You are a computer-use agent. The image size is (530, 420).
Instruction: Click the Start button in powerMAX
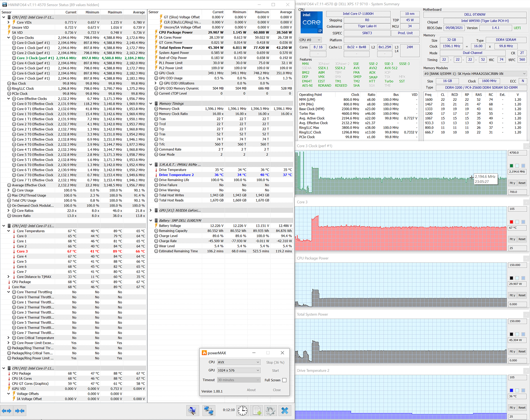tap(275, 371)
